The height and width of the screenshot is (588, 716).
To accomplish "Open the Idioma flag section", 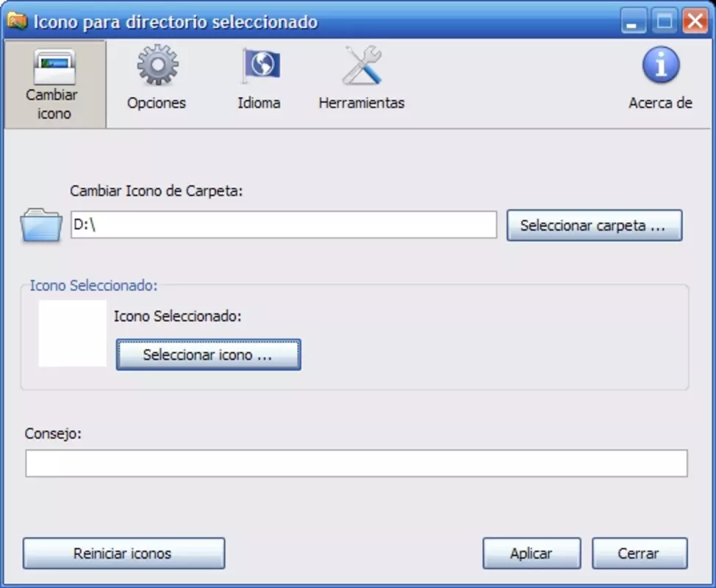I will coord(259,78).
